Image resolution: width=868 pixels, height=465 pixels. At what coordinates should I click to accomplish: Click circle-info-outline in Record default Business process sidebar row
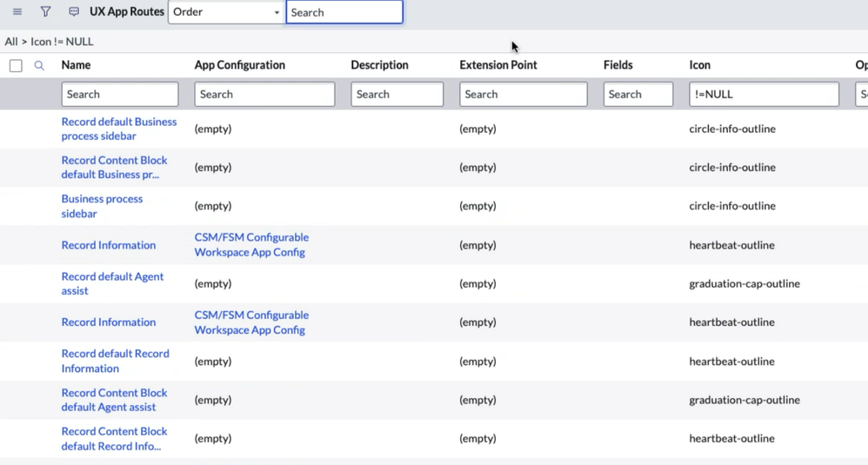[731, 129]
